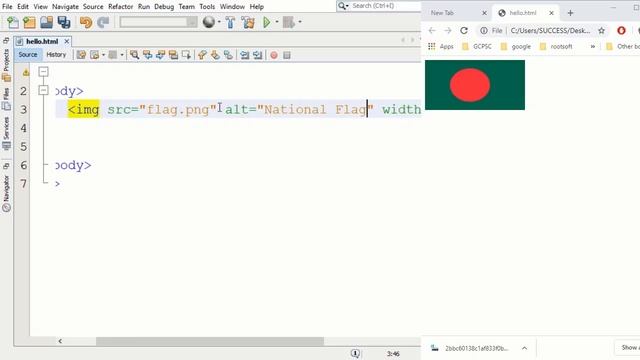Toggle Bookmark icon in editor toolbar
This screenshot has height=360, width=640.
point(228,55)
